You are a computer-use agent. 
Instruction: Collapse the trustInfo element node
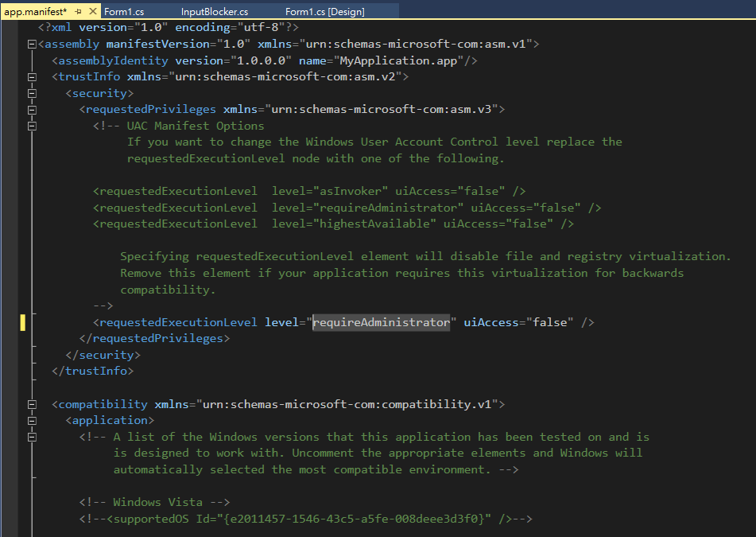click(x=32, y=77)
